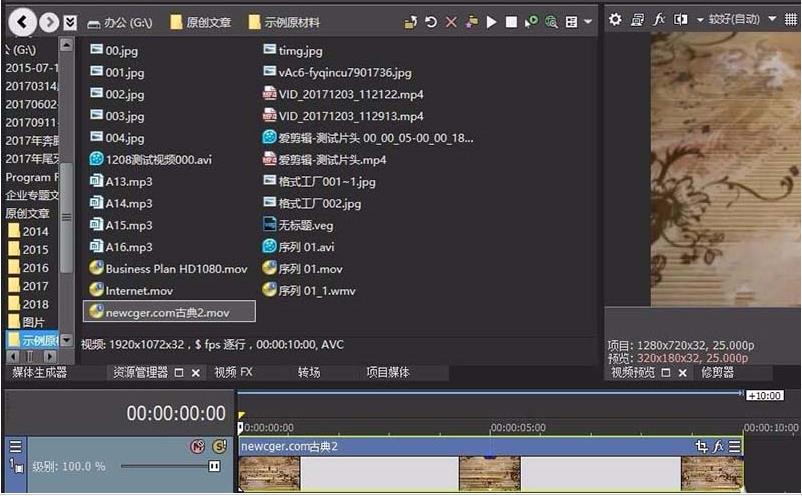The image size is (802, 499).
Task: Toggle preview on external monitor
Action: tap(637, 19)
